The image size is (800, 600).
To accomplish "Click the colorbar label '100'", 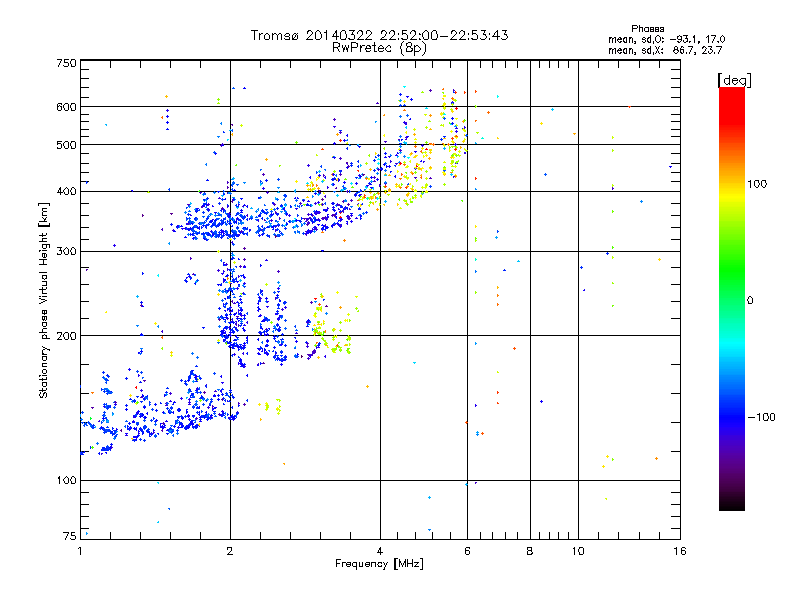I will [x=757, y=184].
